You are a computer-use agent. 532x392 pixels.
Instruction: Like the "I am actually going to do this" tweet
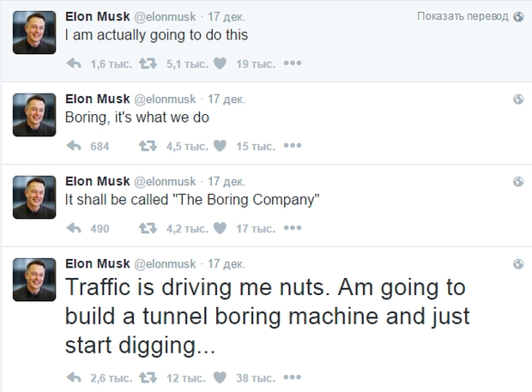pos(219,63)
